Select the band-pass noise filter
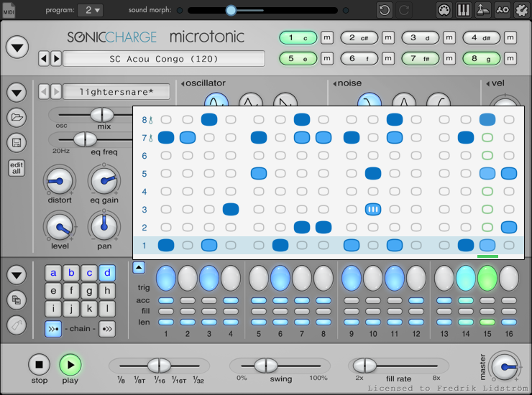The height and width of the screenshot is (395, 532). (x=404, y=100)
